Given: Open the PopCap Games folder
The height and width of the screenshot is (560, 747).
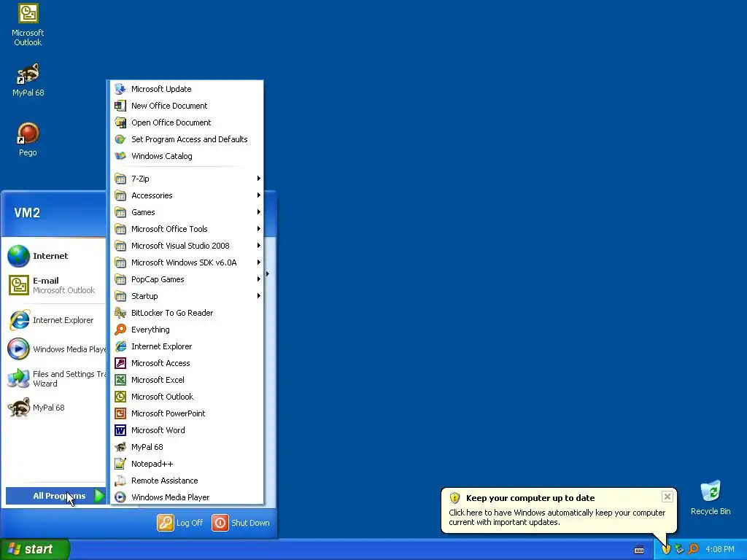Looking at the screenshot, I should point(187,279).
